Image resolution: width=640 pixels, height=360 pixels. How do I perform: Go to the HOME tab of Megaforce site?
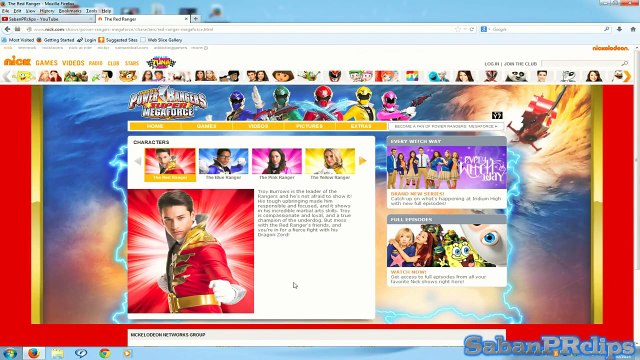[x=155, y=126]
